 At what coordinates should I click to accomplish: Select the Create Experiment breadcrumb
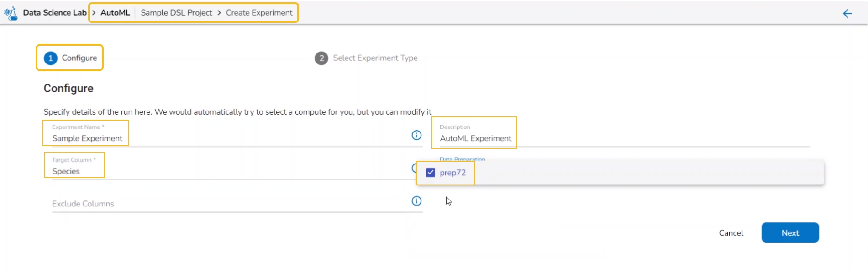(259, 13)
